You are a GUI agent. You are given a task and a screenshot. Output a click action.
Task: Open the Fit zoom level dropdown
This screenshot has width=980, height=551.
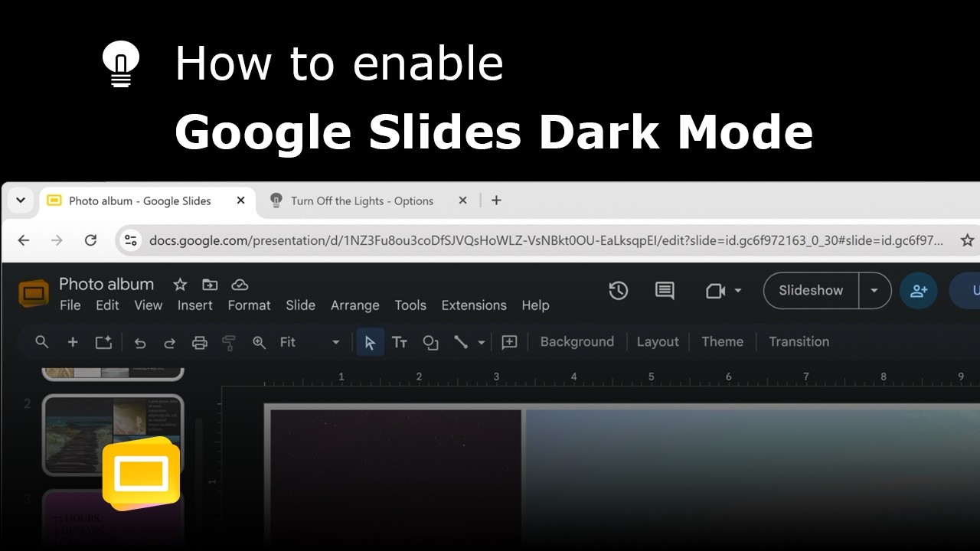[309, 342]
